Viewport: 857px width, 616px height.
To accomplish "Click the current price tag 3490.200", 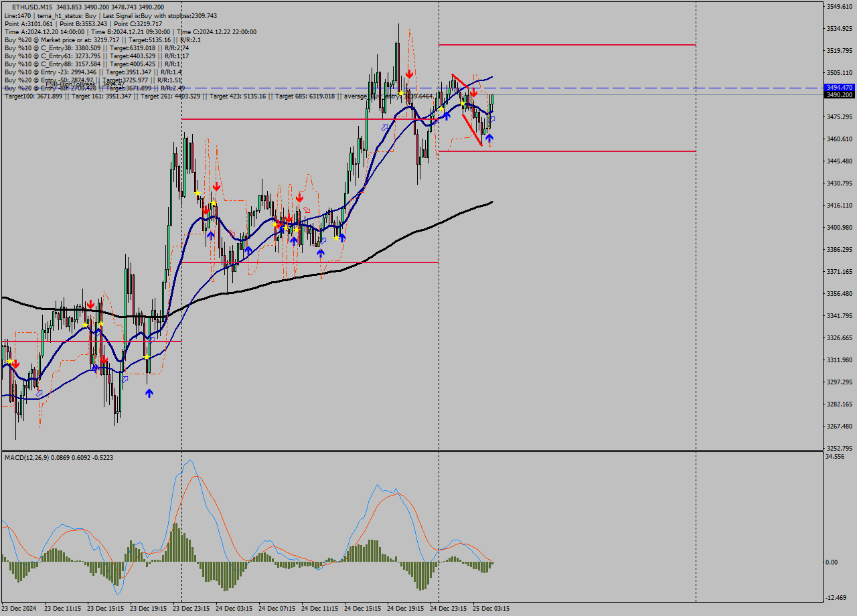I will (839, 94).
